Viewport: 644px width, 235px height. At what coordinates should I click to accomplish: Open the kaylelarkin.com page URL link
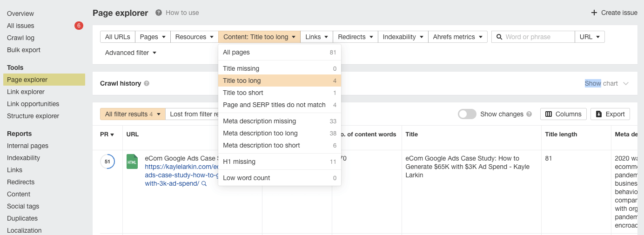181,175
